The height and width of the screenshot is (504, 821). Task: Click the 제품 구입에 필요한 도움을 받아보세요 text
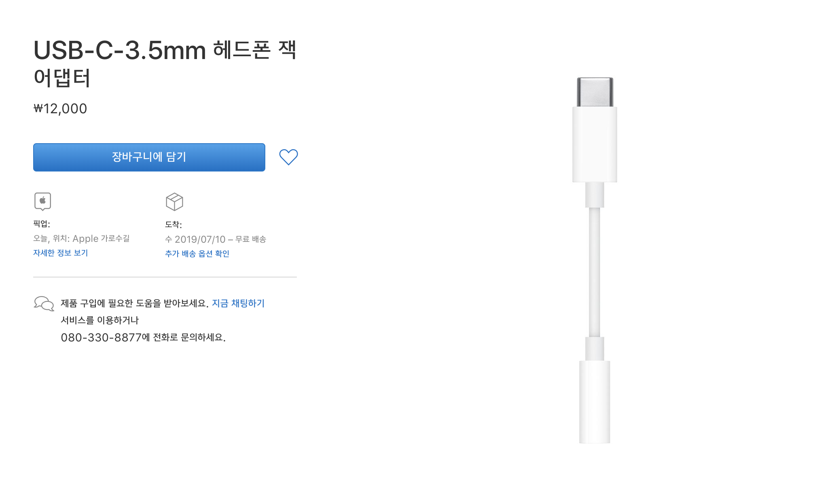click(x=134, y=303)
